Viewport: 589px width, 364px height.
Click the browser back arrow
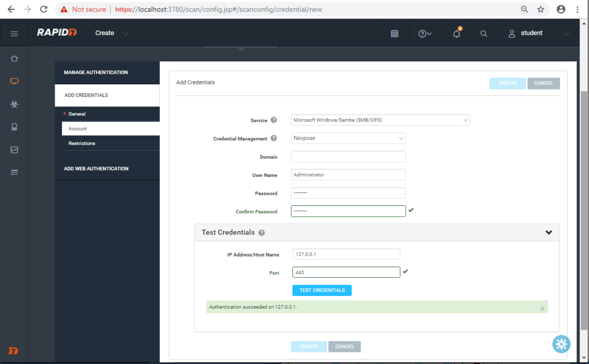(11, 10)
